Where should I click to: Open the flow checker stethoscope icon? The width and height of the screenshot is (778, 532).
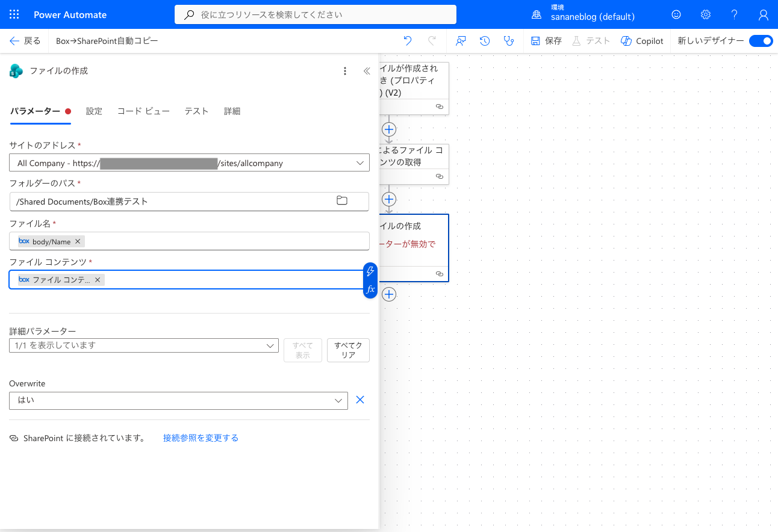[509, 41]
